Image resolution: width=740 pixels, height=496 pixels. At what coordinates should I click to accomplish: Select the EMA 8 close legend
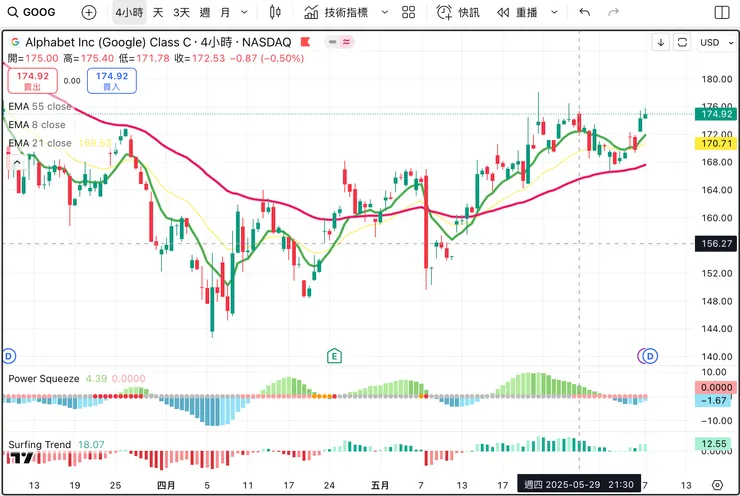coord(37,125)
